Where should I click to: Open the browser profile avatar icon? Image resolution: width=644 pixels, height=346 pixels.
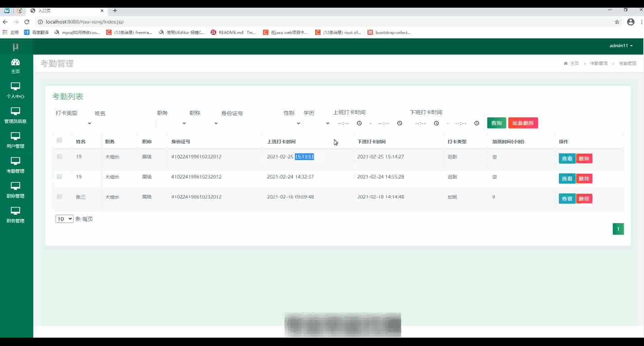pyautogui.click(x=630, y=22)
